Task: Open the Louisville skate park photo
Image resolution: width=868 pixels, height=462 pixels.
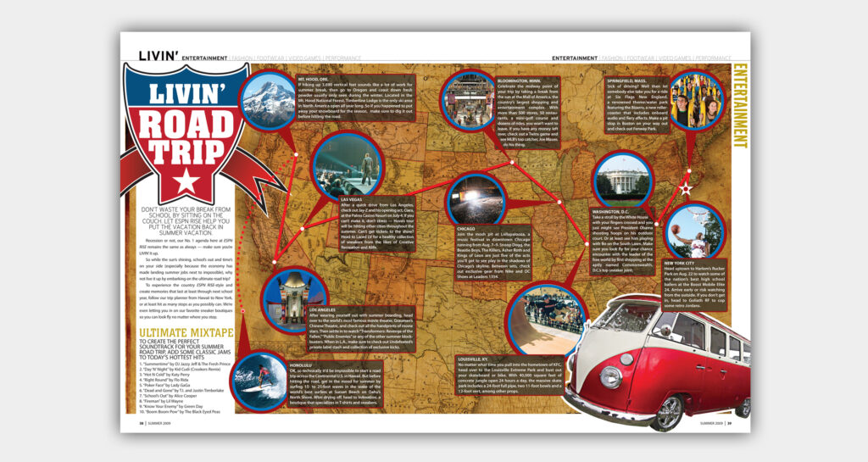Action: (x=547, y=319)
